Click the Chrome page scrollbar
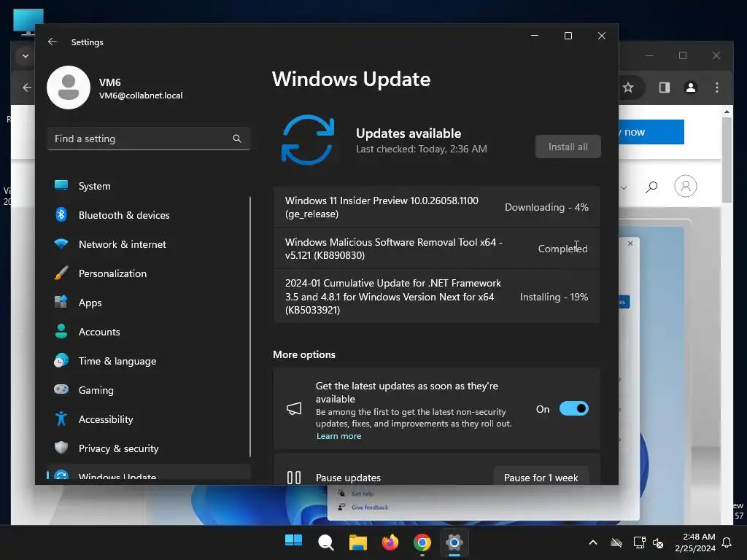747x560 pixels. pos(727,160)
